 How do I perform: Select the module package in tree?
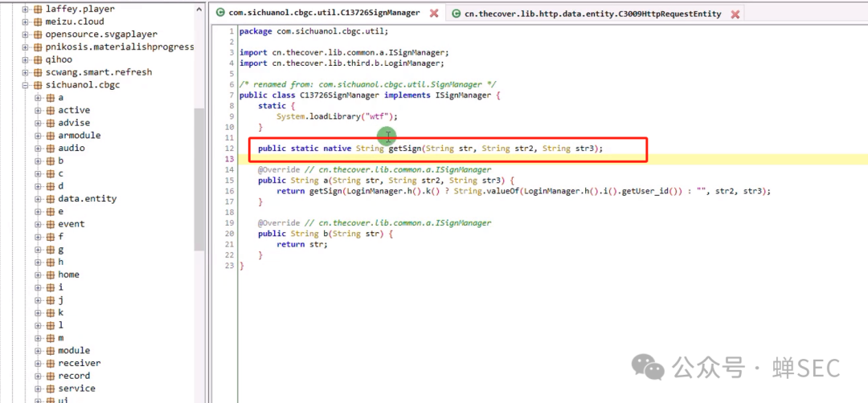pyautogui.click(x=74, y=351)
